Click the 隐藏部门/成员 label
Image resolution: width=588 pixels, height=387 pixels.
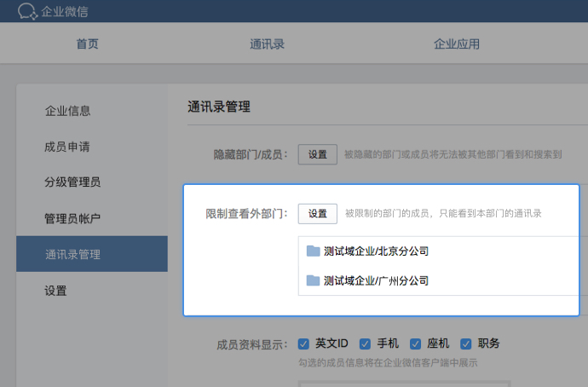pyautogui.click(x=251, y=154)
